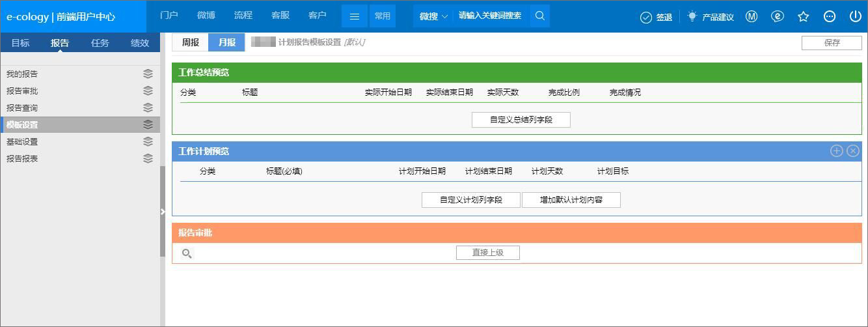Click the 保存 button

pos(832,43)
